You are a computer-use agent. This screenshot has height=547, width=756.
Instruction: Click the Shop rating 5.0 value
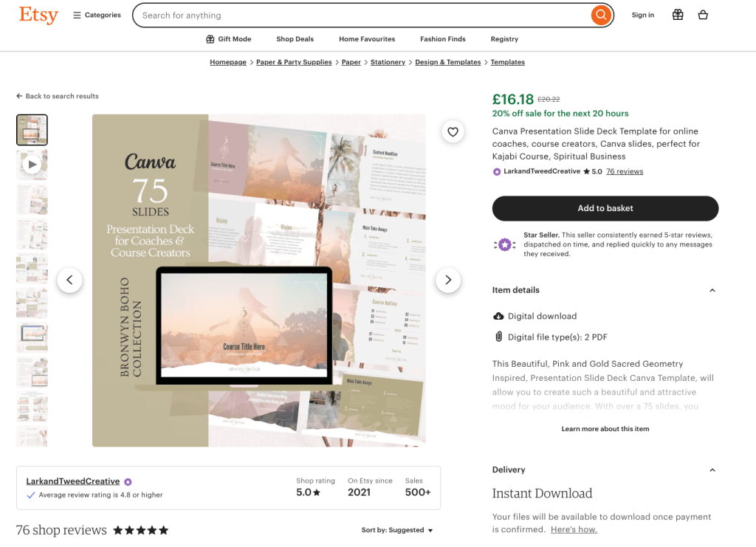tap(308, 492)
